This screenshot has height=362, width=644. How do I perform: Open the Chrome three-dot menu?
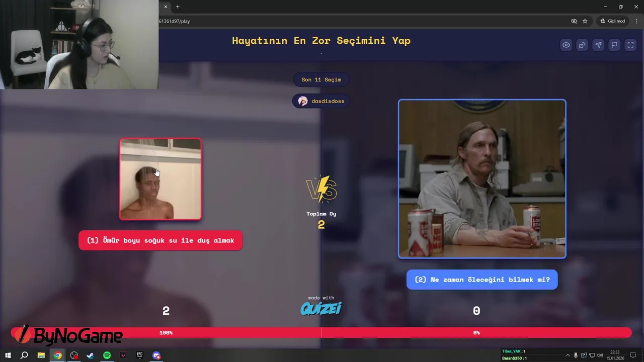636,21
